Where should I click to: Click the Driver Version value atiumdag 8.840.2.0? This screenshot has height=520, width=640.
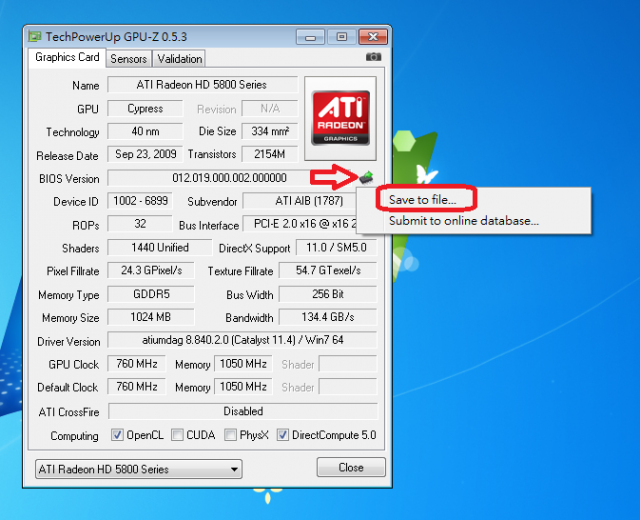click(242, 340)
